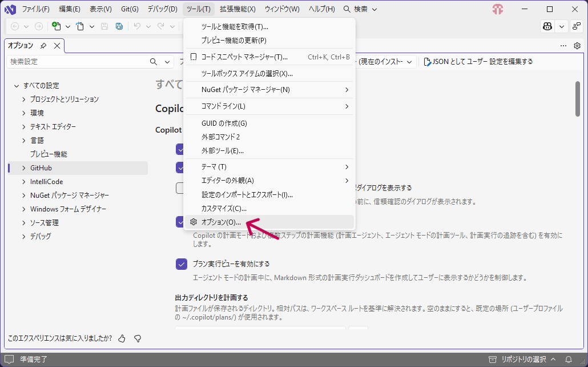
Task: Click the thumbs down feedback icon
Action: [x=138, y=338]
